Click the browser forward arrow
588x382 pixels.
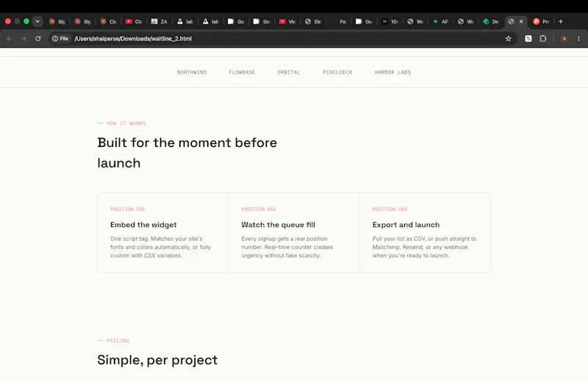pyautogui.click(x=24, y=39)
